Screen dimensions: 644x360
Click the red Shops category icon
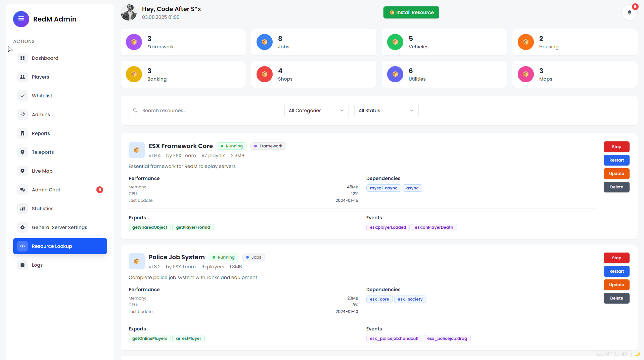tap(265, 74)
